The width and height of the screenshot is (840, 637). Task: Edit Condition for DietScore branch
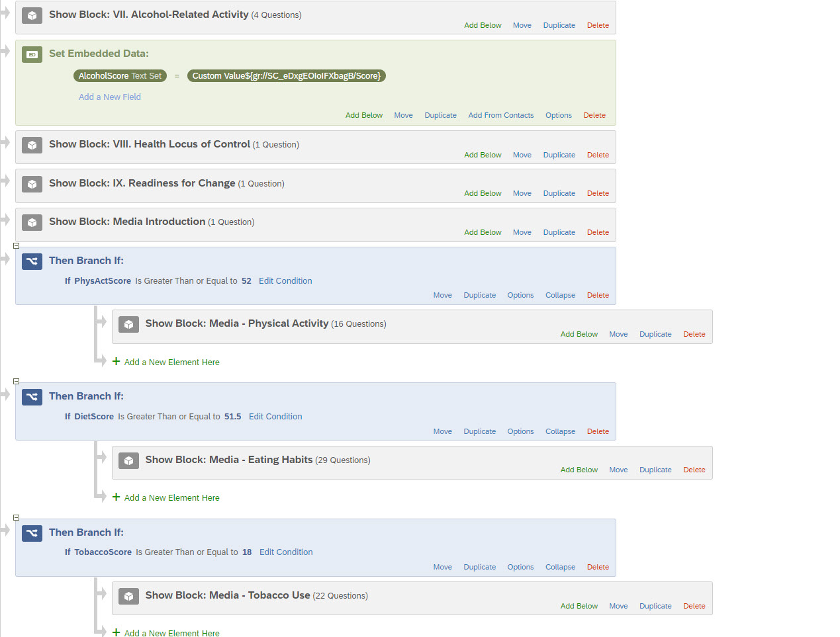pyautogui.click(x=275, y=417)
